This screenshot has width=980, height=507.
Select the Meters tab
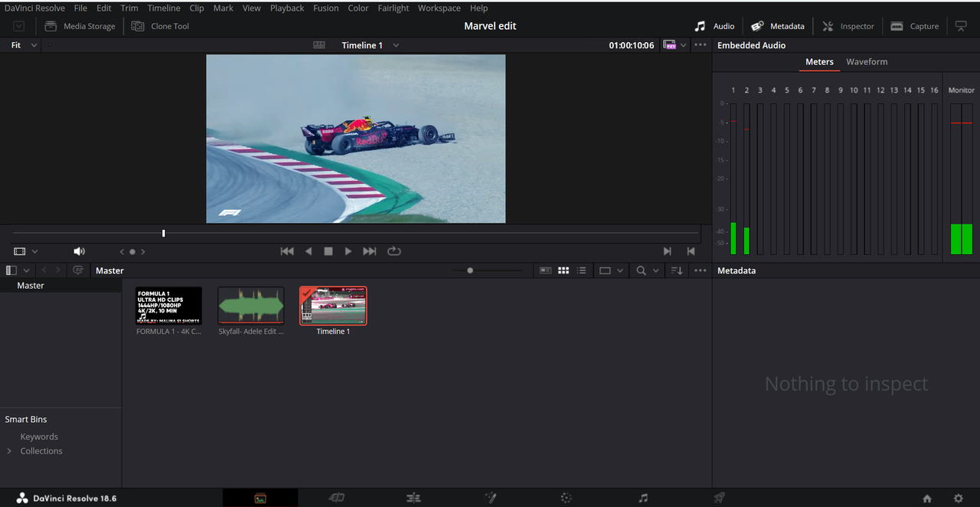(819, 62)
